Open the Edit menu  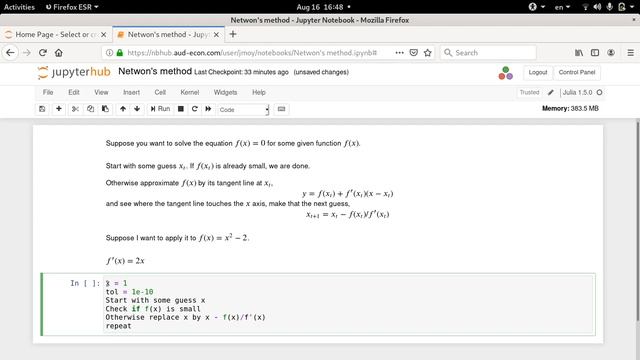tap(74, 92)
